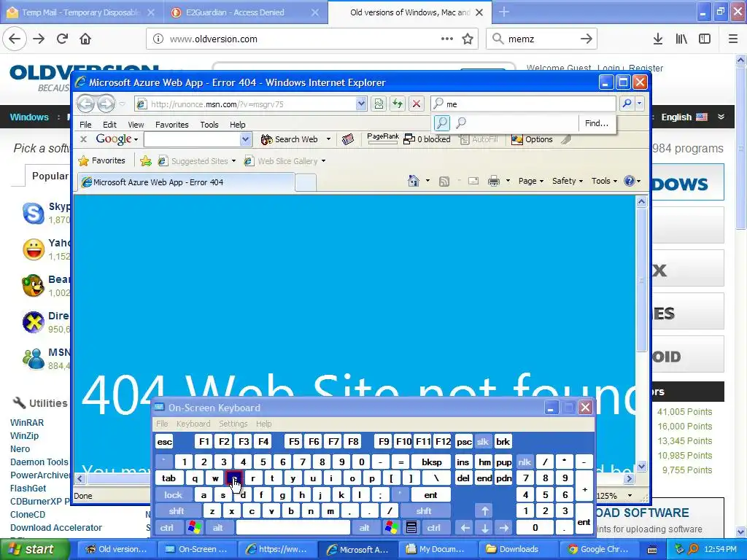The image size is (747, 560).
Task: Open IE address bar dropdown arrow
Action: [361, 104]
